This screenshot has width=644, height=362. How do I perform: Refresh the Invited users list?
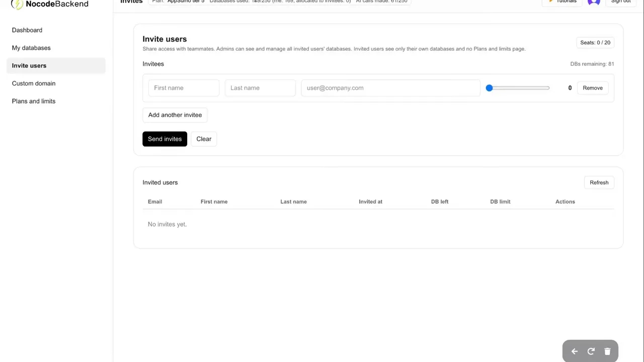point(599,183)
